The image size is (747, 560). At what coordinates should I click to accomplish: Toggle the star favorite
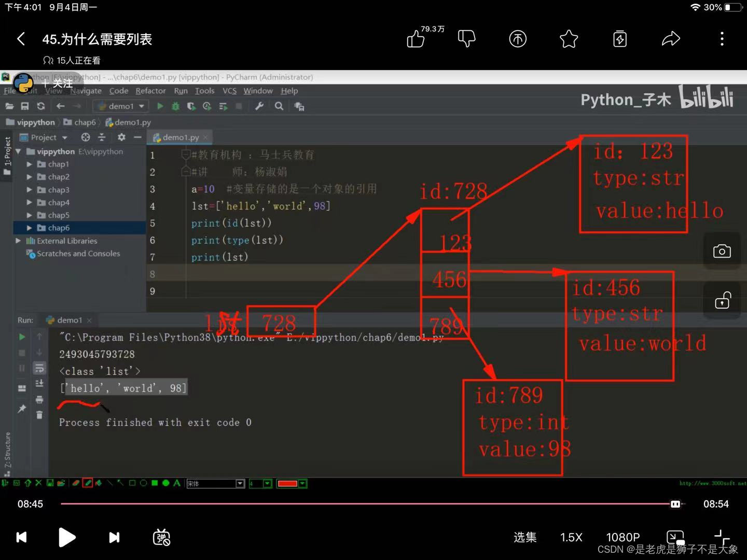[x=569, y=39]
